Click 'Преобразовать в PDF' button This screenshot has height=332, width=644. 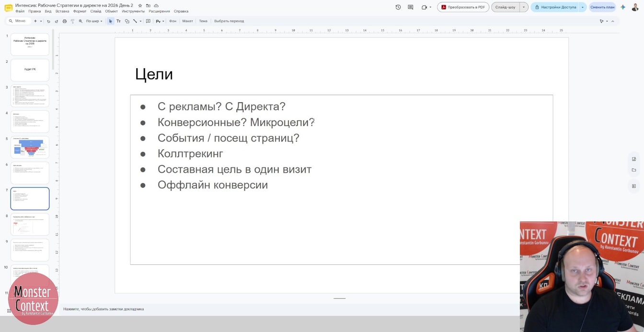tap(463, 7)
